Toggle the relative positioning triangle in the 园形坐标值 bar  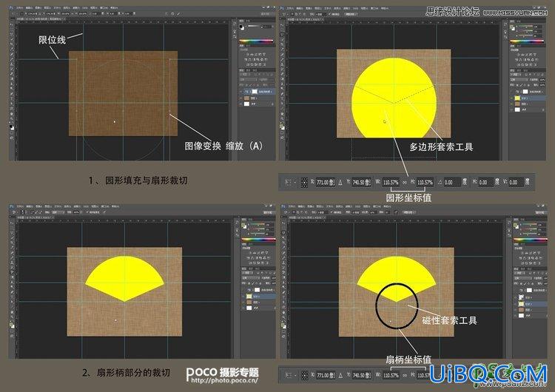[340, 182]
